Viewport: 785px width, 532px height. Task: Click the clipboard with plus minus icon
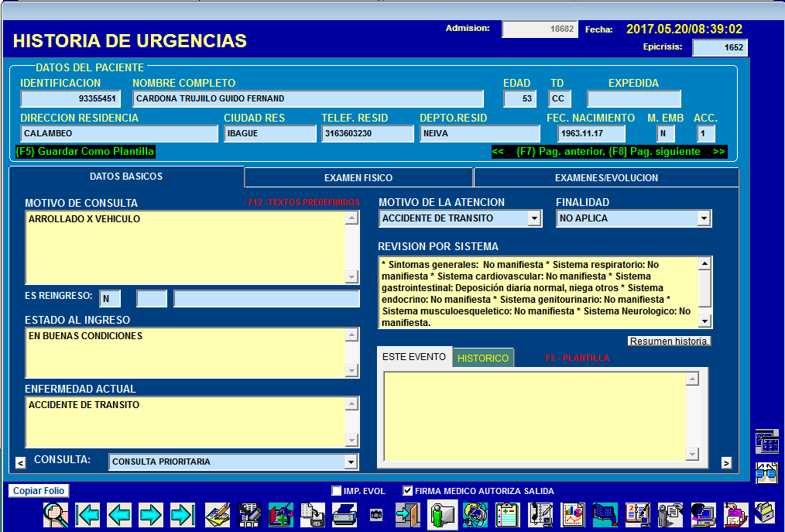pos(508,515)
